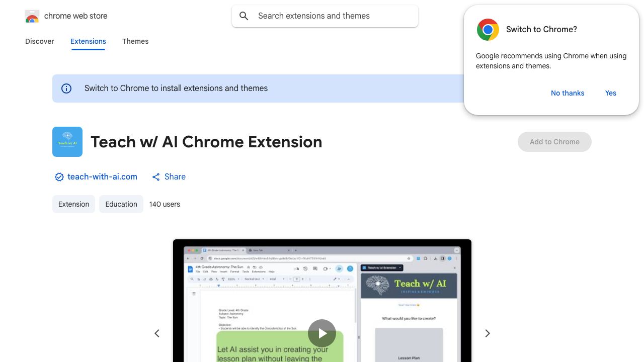The height and width of the screenshot is (362, 644).
Task: Click the Switch to Chrome? popup heading
Action: tap(541, 30)
